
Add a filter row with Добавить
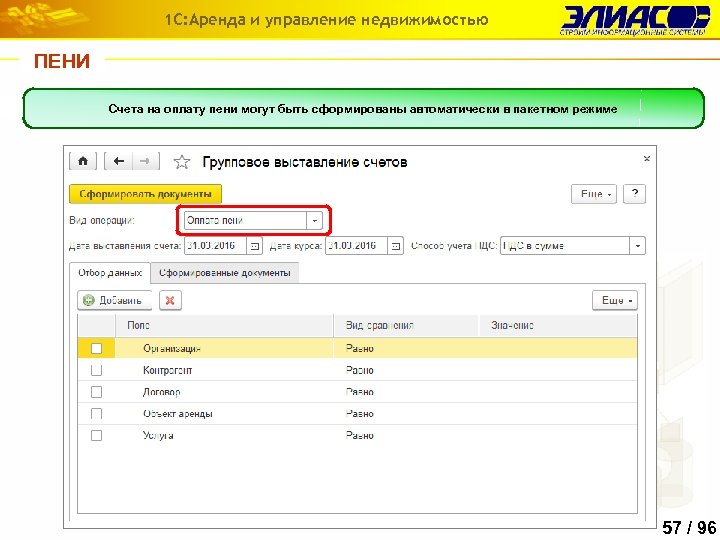point(114,300)
